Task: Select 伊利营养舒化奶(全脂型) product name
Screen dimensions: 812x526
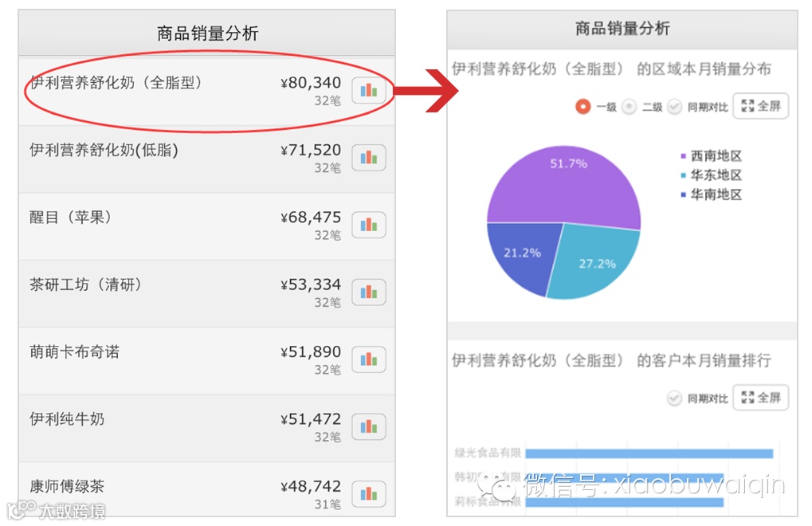Action: [116, 82]
